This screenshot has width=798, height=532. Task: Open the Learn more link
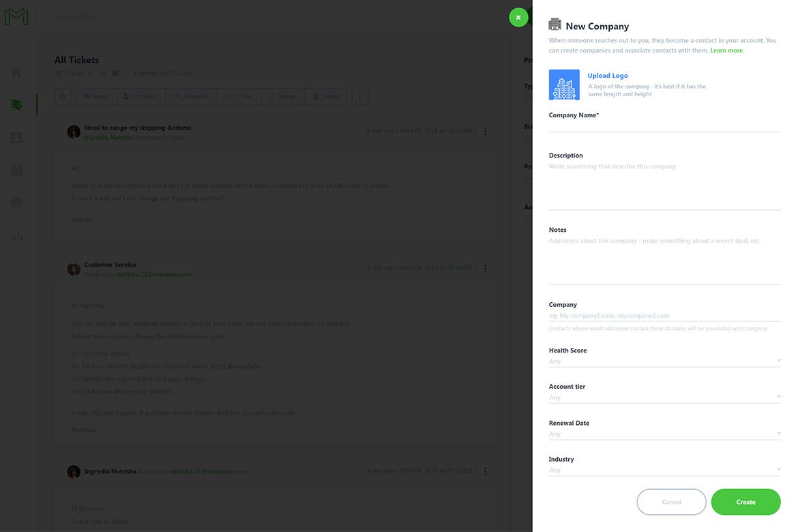(726, 50)
